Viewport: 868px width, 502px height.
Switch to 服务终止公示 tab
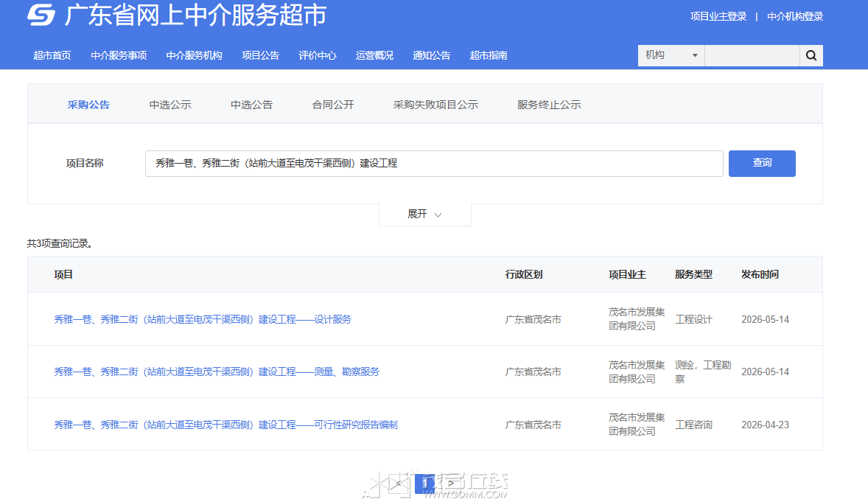tap(549, 105)
